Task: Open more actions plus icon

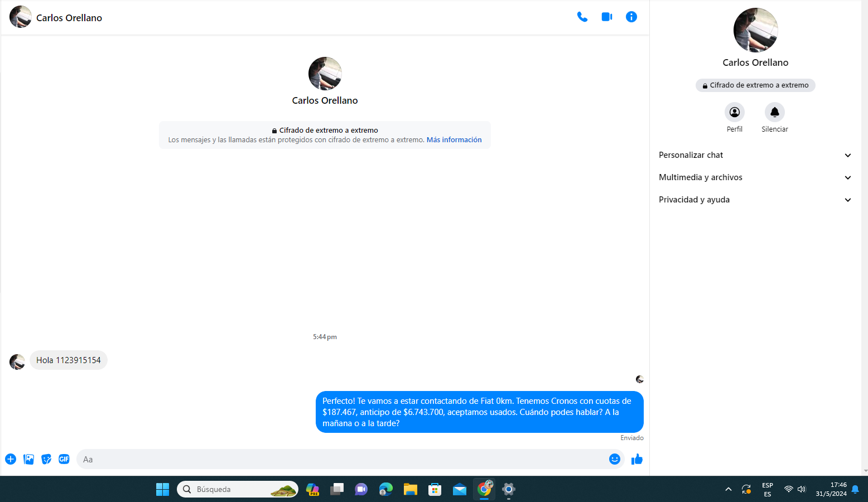Action: pyautogui.click(x=11, y=459)
